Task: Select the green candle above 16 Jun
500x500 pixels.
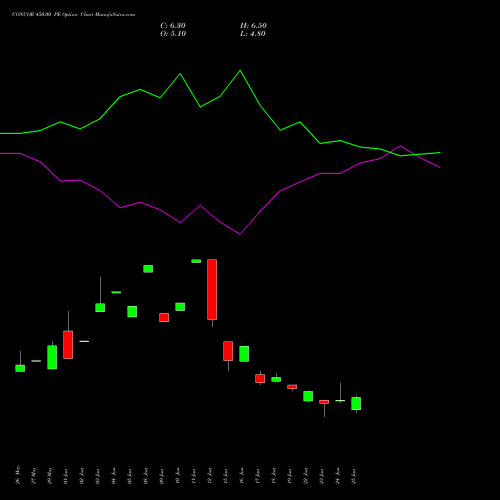Action: click(x=244, y=354)
